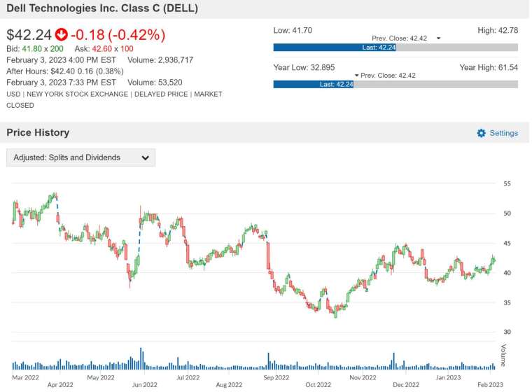Click the Apr 2022 date axis label

60,384
